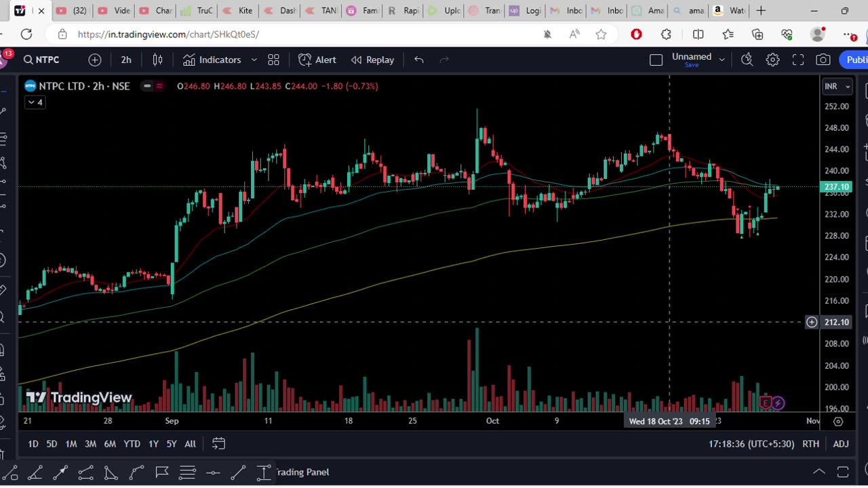The height and width of the screenshot is (488, 868).
Task: Select the Info Line drawing tool
Action: click(10, 472)
